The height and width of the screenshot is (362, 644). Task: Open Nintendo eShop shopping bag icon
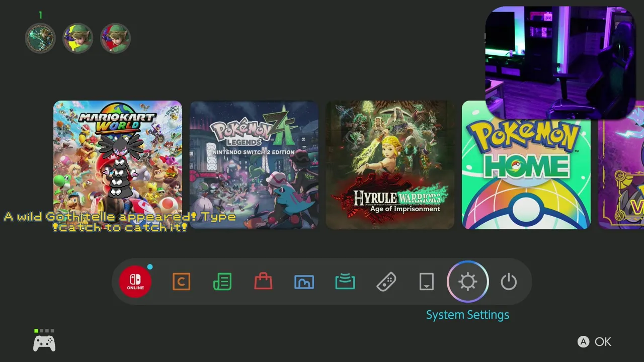tap(263, 282)
